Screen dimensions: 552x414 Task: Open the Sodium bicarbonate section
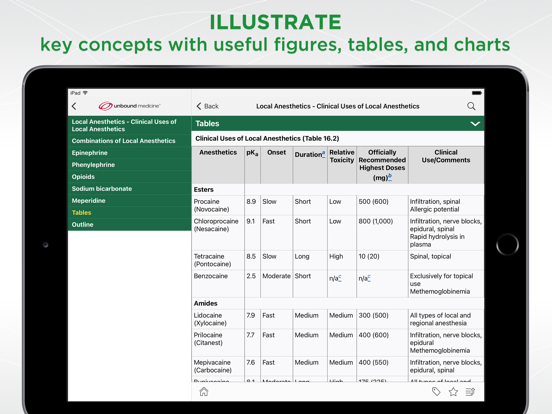pyautogui.click(x=130, y=189)
